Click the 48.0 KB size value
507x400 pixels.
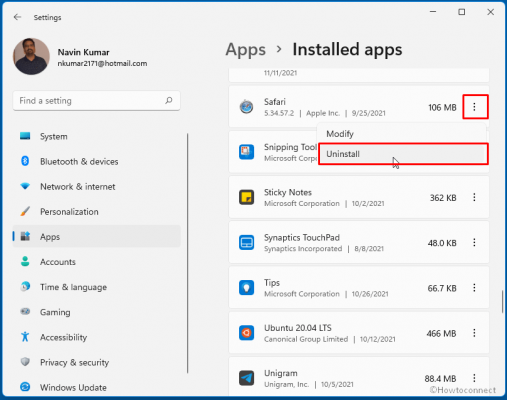[442, 243]
